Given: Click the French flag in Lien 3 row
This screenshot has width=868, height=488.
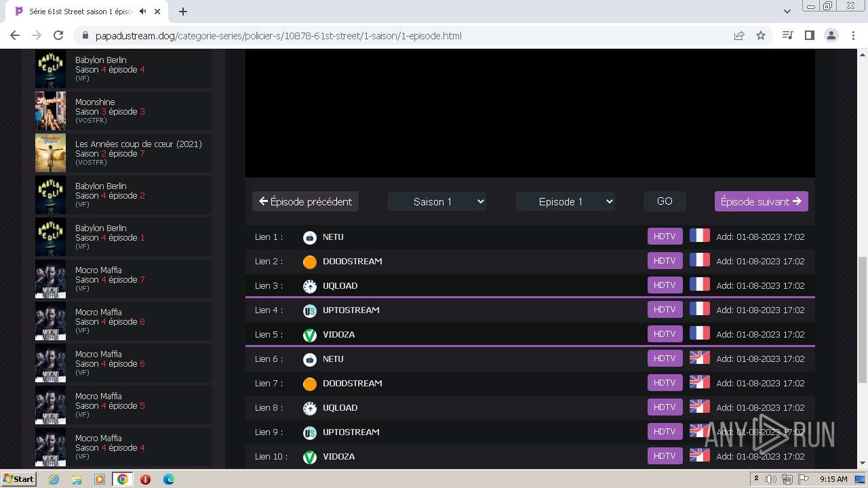Looking at the screenshot, I should point(699,285).
